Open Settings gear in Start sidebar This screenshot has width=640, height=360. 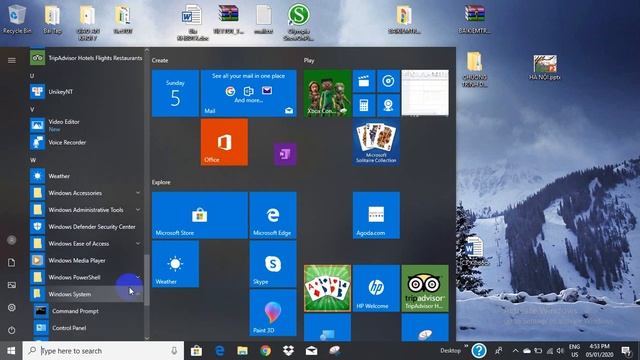11,307
